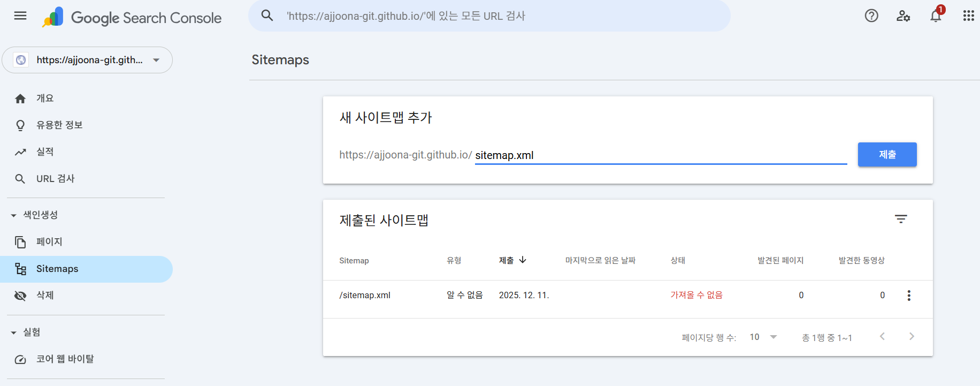Open the Google apps grid

pyautogui.click(x=968, y=16)
